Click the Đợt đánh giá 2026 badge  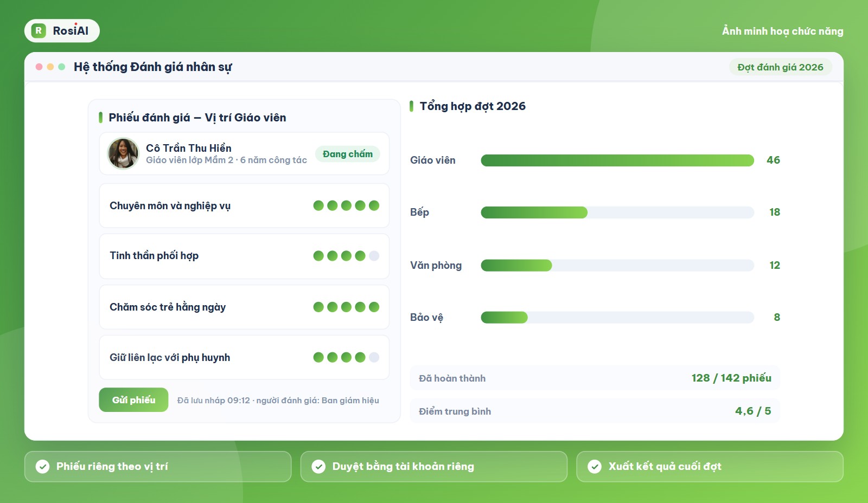(x=780, y=67)
